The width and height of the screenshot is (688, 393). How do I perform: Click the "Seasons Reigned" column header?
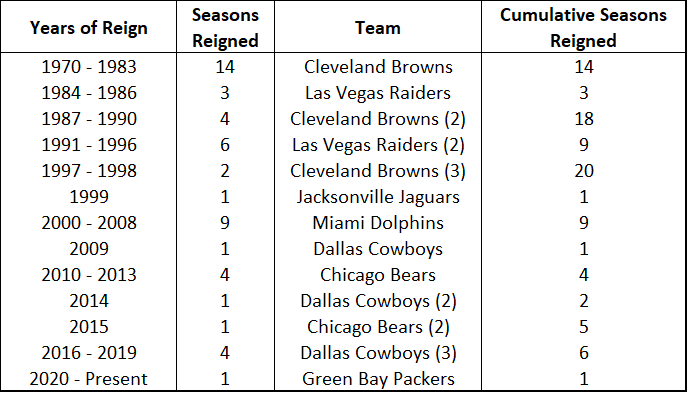coord(226,28)
